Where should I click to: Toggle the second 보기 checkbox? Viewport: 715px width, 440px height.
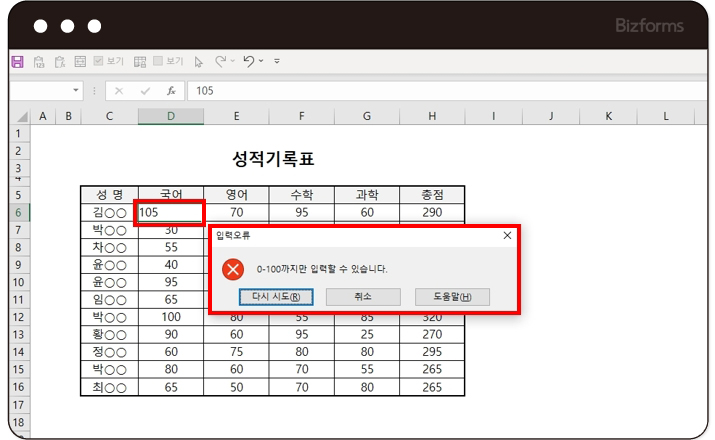(158, 61)
